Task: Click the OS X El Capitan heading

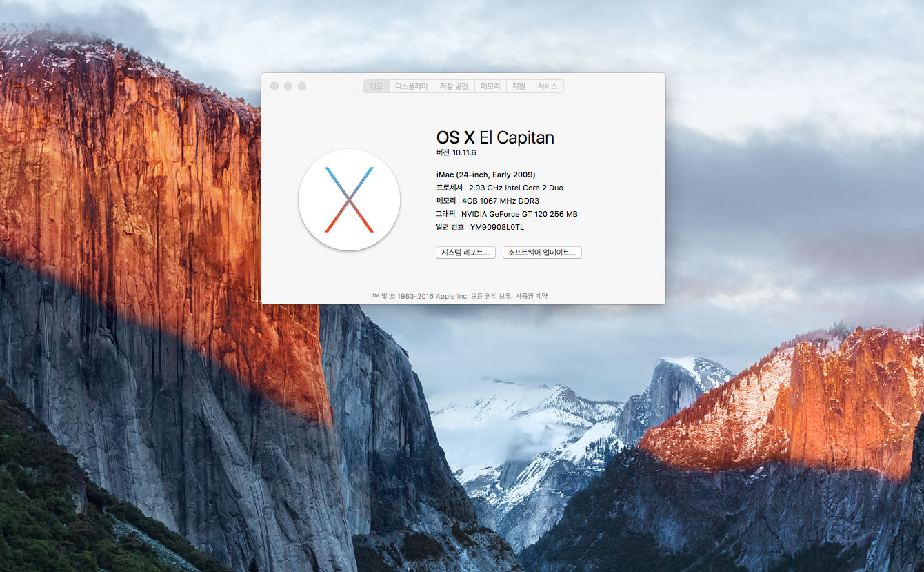Action: pyautogui.click(x=494, y=137)
